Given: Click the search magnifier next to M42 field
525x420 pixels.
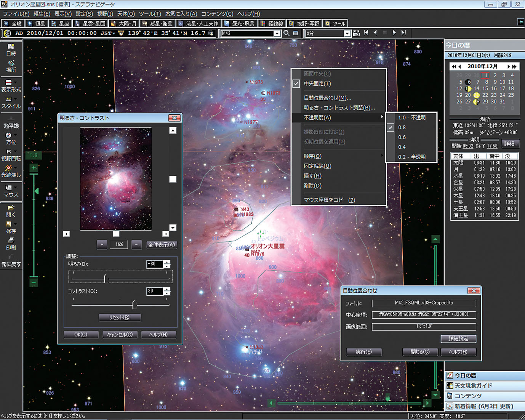Looking at the screenshot, I should [287, 33].
